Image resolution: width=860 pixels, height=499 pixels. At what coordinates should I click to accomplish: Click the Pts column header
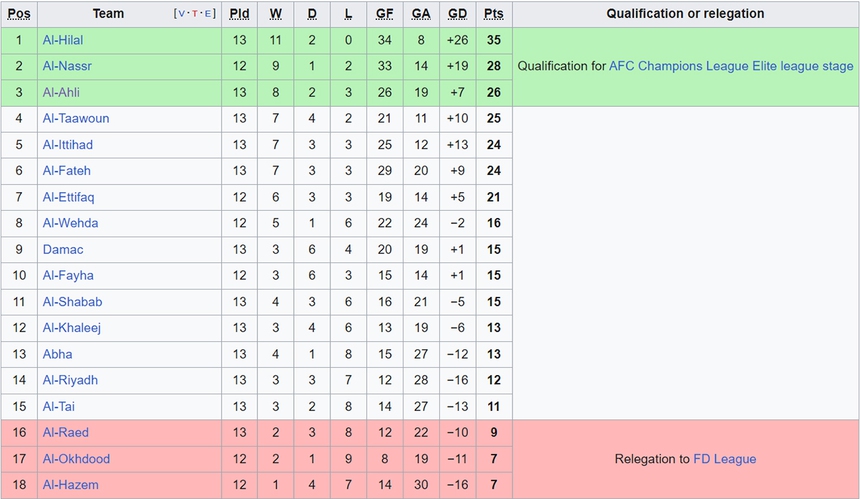[493, 14]
